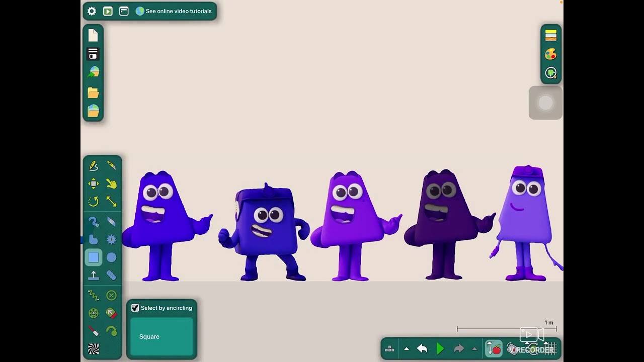Expand the redo history arrow
Viewport: 644px width, 362px height.
[x=474, y=349]
